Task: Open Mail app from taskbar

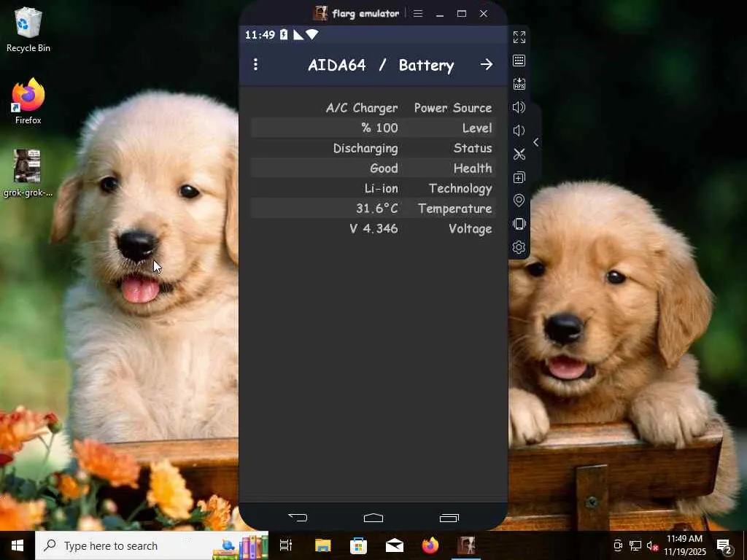Action: pyautogui.click(x=395, y=545)
